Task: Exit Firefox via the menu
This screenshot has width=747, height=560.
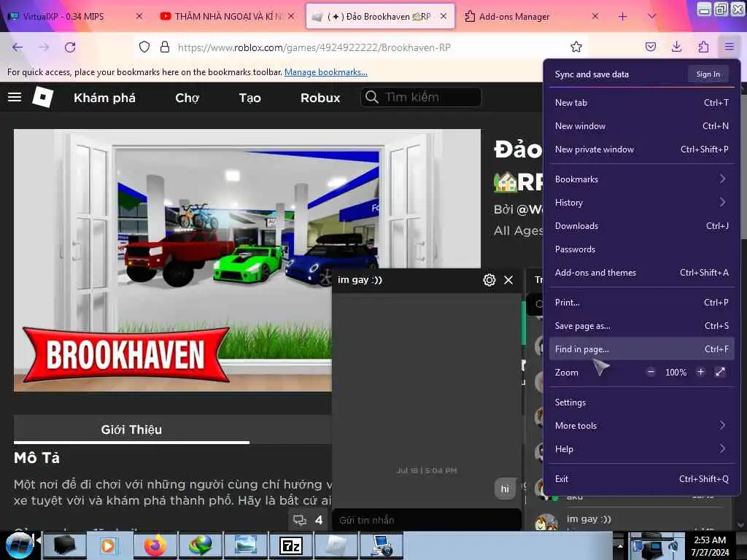Action: pyautogui.click(x=641, y=479)
